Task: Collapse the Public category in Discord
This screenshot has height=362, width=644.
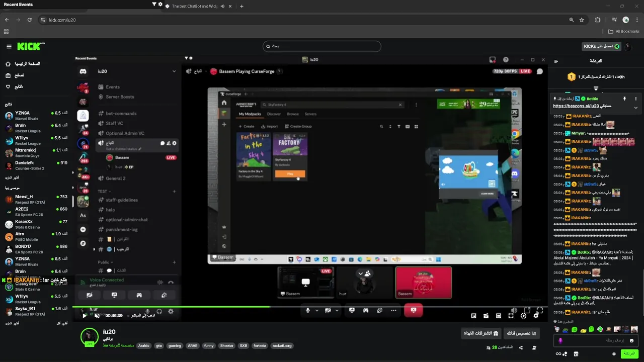Action: (104, 262)
